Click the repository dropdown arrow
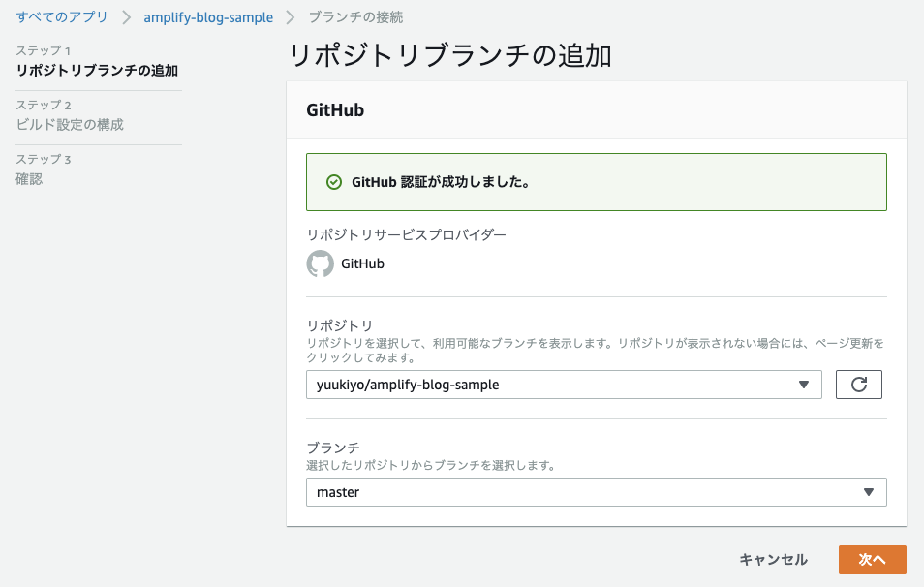 click(x=803, y=384)
